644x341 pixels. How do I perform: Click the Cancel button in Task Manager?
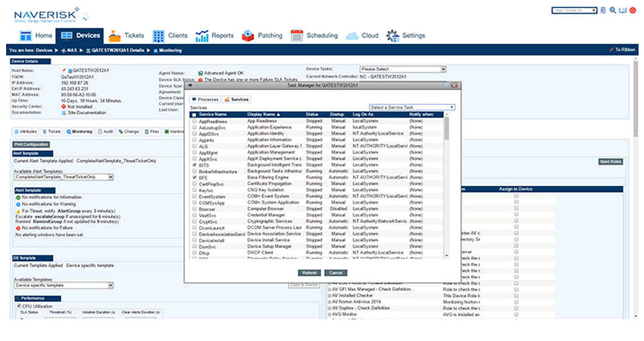click(x=335, y=273)
